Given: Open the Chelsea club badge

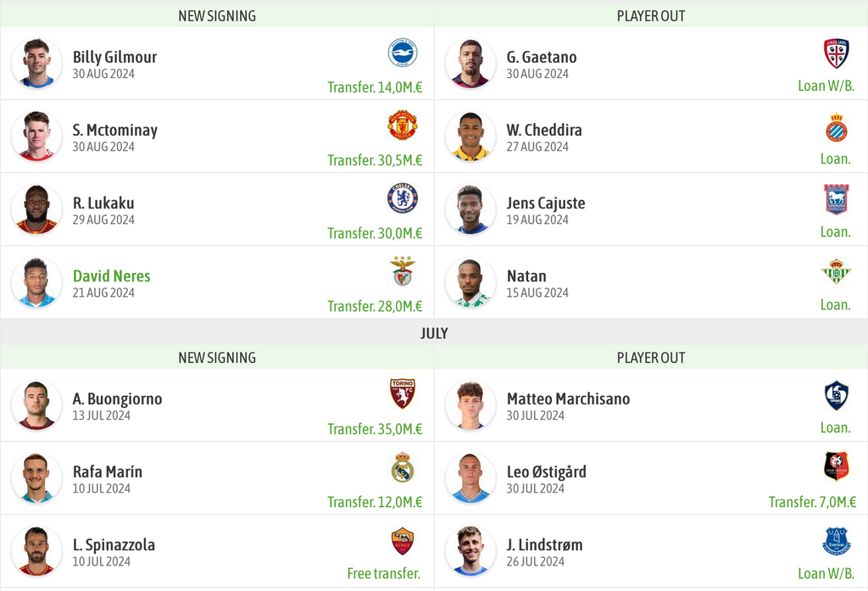Looking at the screenshot, I should (x=403, y=198).
